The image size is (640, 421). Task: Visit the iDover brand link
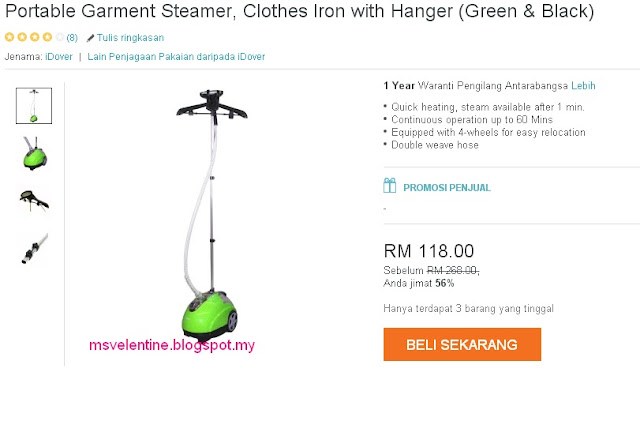tap(59, 56)
